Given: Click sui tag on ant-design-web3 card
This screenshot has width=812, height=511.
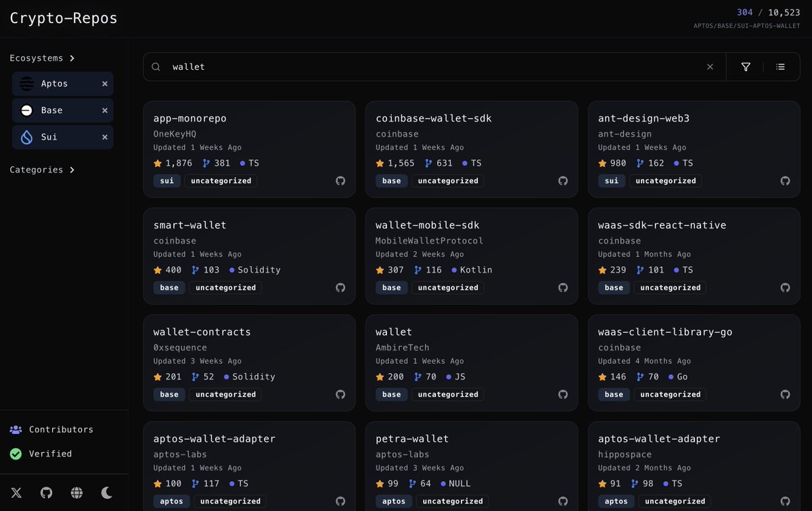Looking at the screenshot, I should [x=612, y=181].
